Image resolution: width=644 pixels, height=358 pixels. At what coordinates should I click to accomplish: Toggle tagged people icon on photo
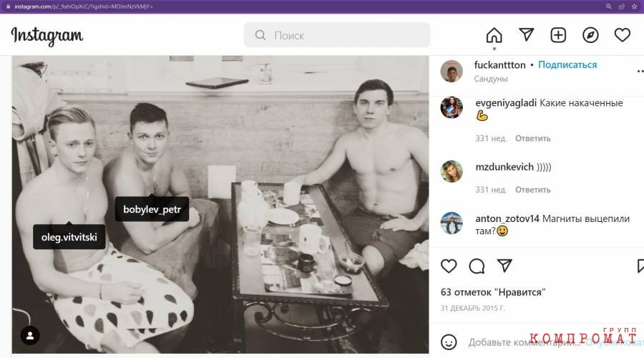pyautogui.click(x=30, y=336)
